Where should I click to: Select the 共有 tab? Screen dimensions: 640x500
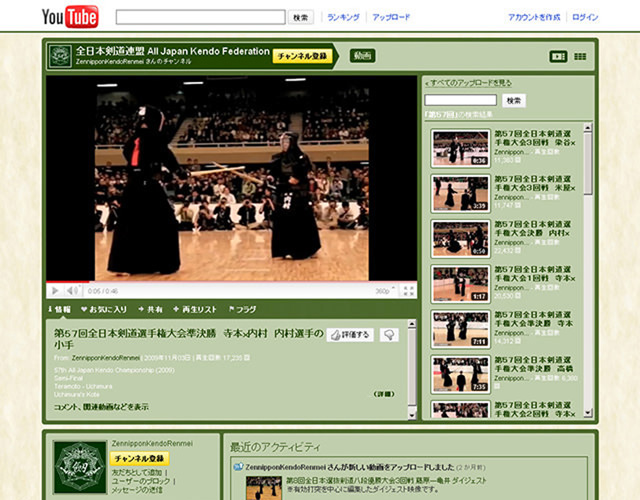tap(151, 309)
